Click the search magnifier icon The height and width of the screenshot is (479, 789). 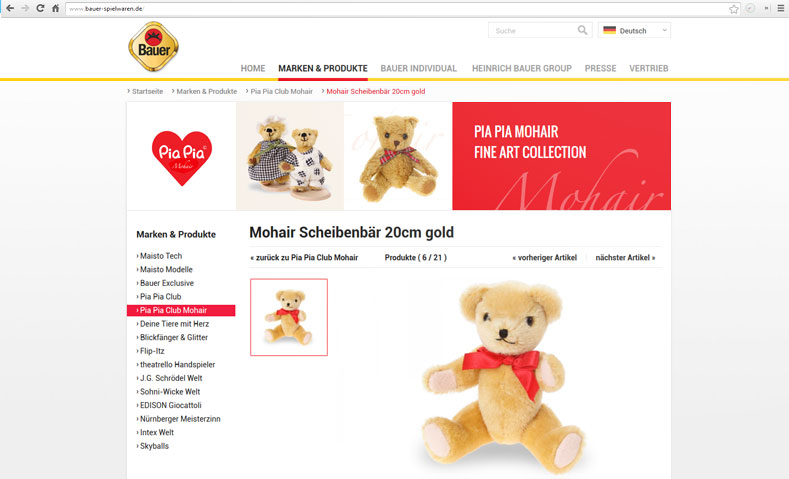pyautogui.click(x=582, y=30)
